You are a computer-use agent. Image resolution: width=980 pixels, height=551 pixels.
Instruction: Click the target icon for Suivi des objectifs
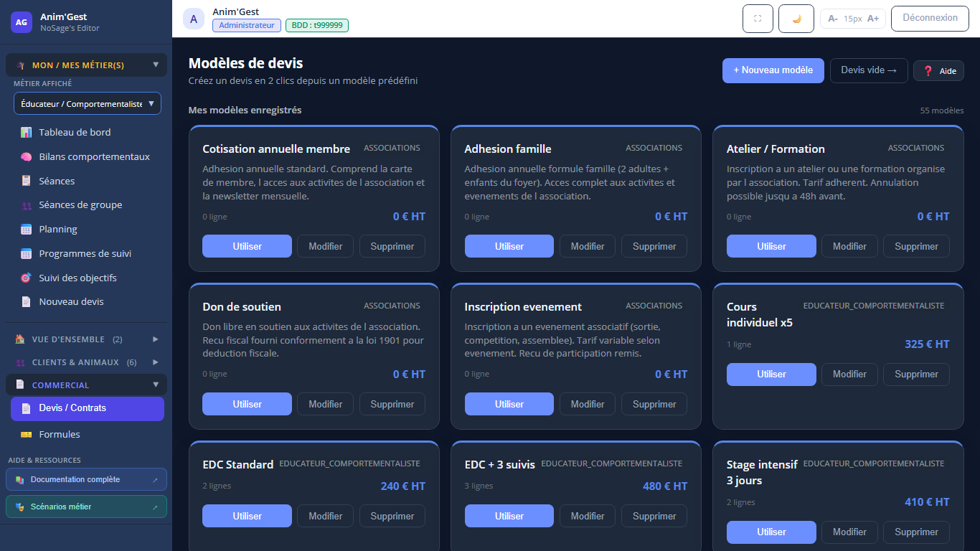27,278
